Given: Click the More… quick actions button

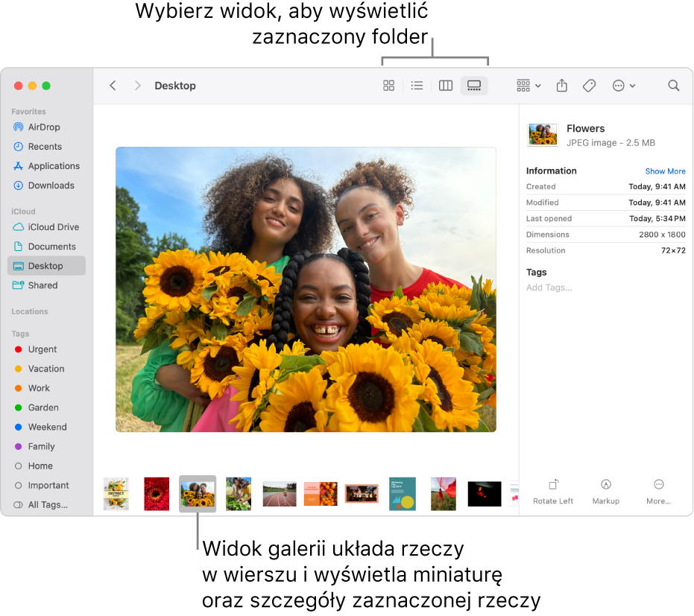Looking at the screenshot, I should (658, 492).
